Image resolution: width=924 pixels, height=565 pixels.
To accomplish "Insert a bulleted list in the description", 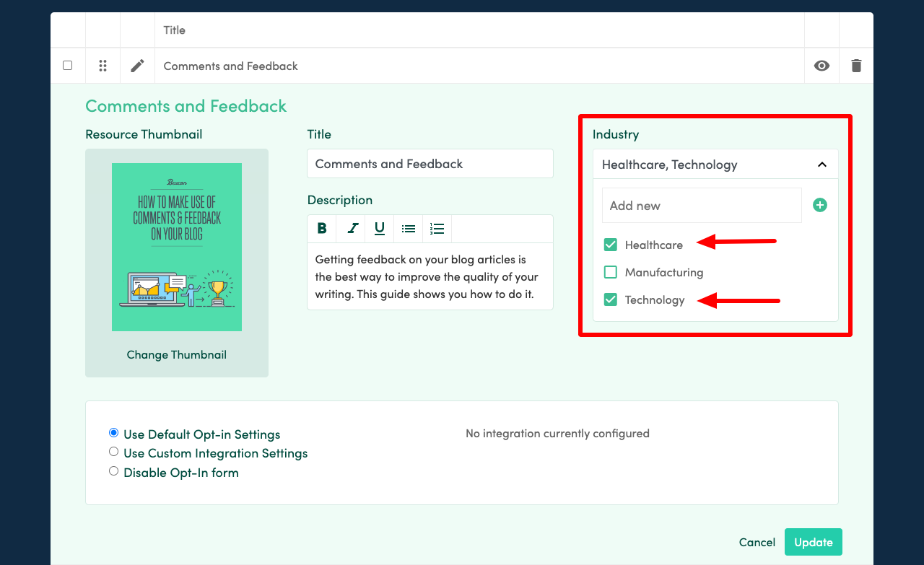I will 408,228.
